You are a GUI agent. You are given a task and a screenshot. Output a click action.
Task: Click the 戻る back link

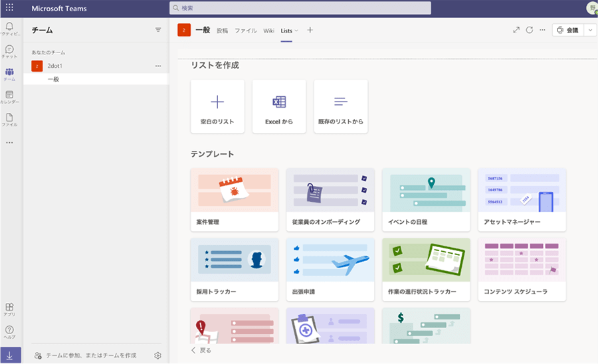(201, 350)
